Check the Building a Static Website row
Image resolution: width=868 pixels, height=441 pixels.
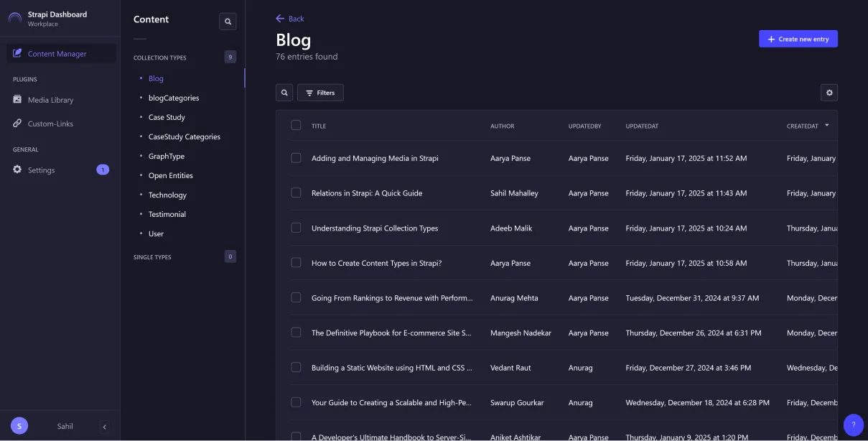click(x=296, y=367)
